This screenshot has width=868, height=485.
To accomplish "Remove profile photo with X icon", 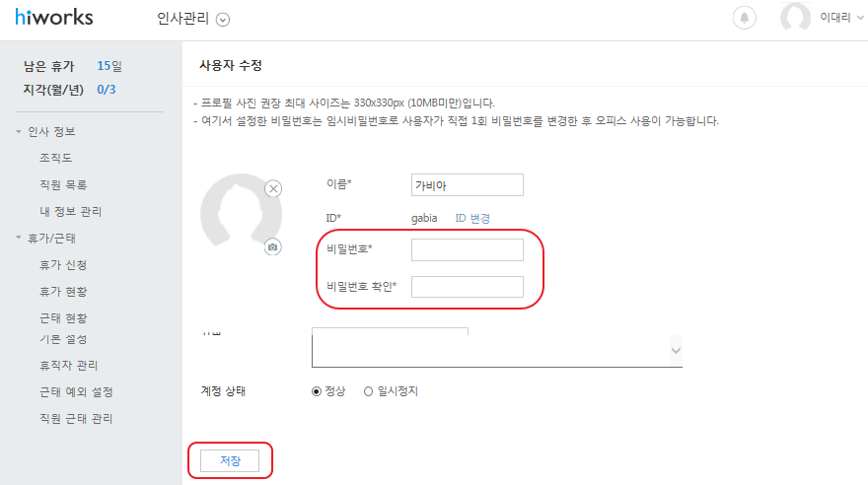I will [273, 188].
